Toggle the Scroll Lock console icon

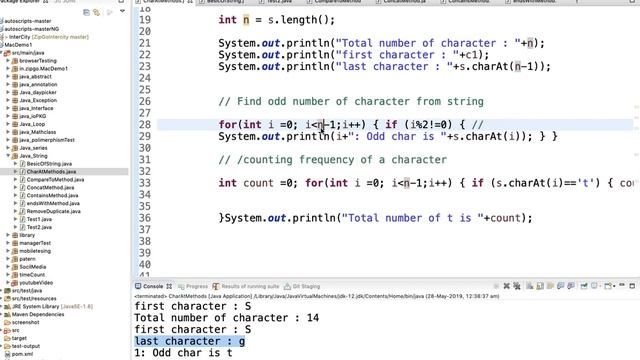pos(540,286)
